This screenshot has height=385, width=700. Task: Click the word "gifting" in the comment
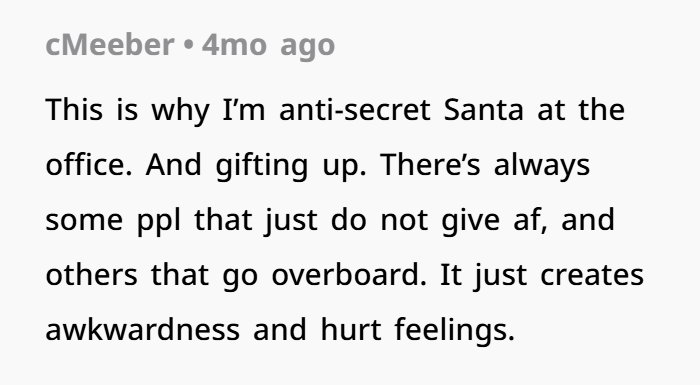(262, 165)
